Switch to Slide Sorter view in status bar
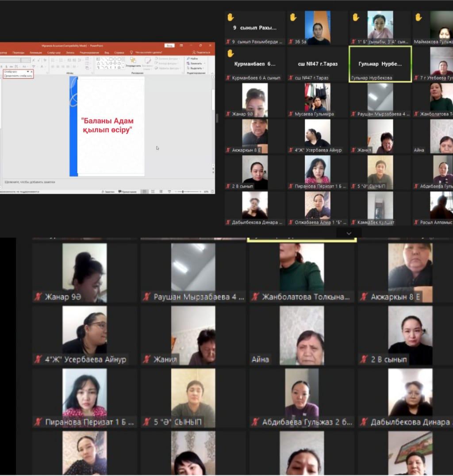The image size is (453, 476). pos(153,192)
